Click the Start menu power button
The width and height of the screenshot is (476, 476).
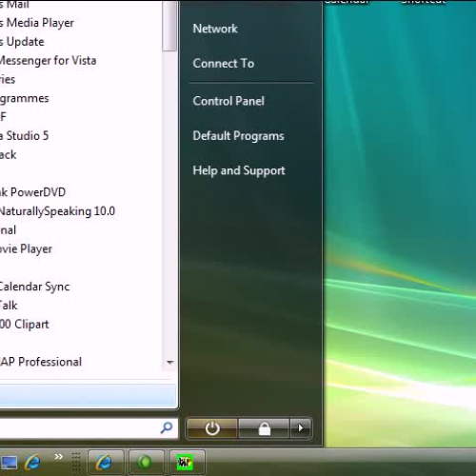[x=212, y=428]
